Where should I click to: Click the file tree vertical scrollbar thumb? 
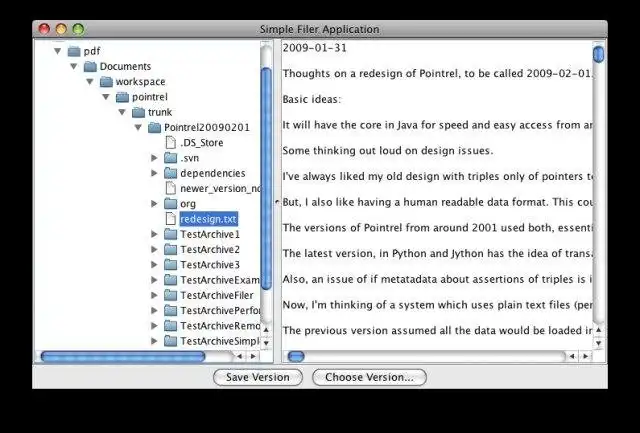(266, 179)
